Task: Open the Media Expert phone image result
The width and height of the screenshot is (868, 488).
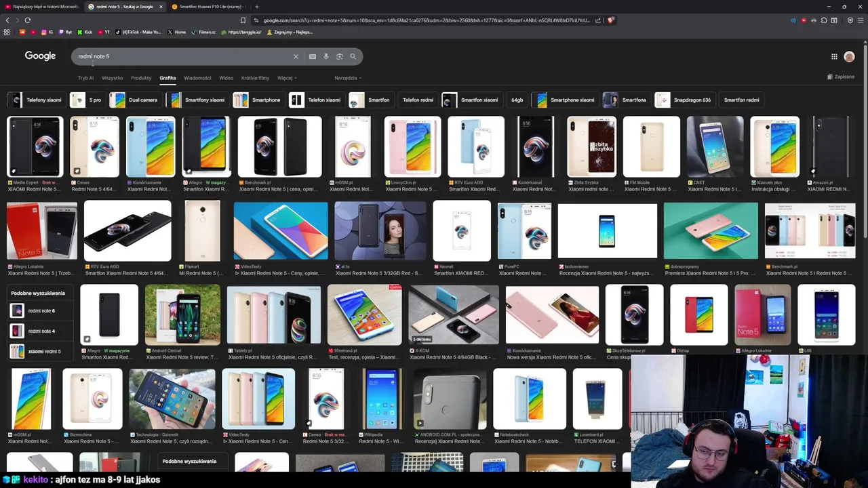Action: [x=35, y=146]
